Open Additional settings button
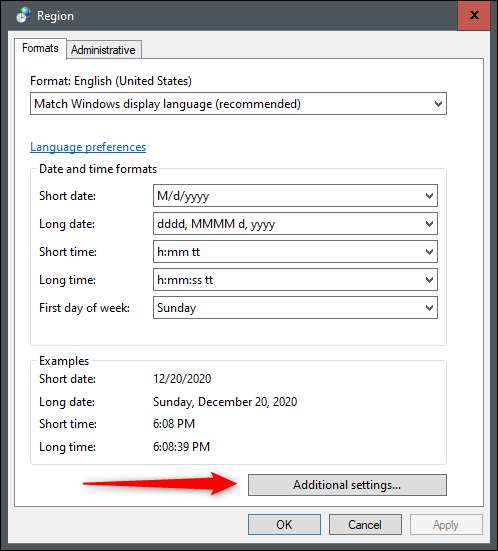Screen dimensions: 498x551 click(347, 485)
